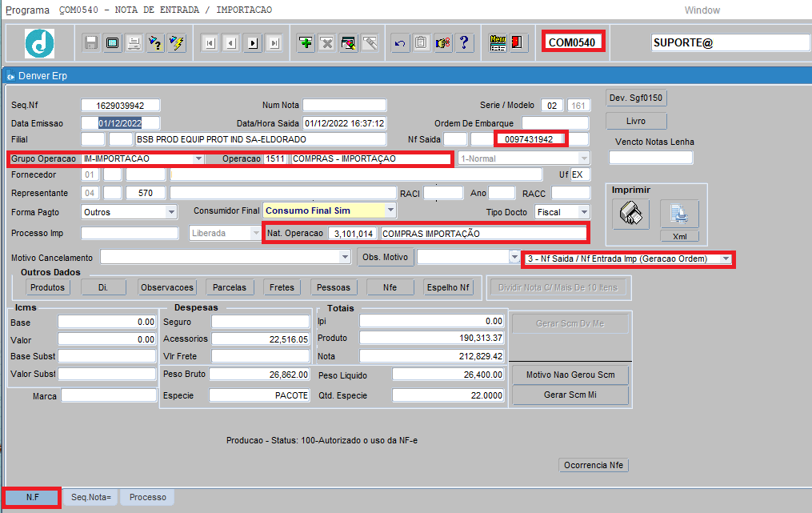Viewport: 812px width, 513px height.
Task: Switch to the Seq.Nota= tab
Action: pyautogui.click(x=91, y=498)
